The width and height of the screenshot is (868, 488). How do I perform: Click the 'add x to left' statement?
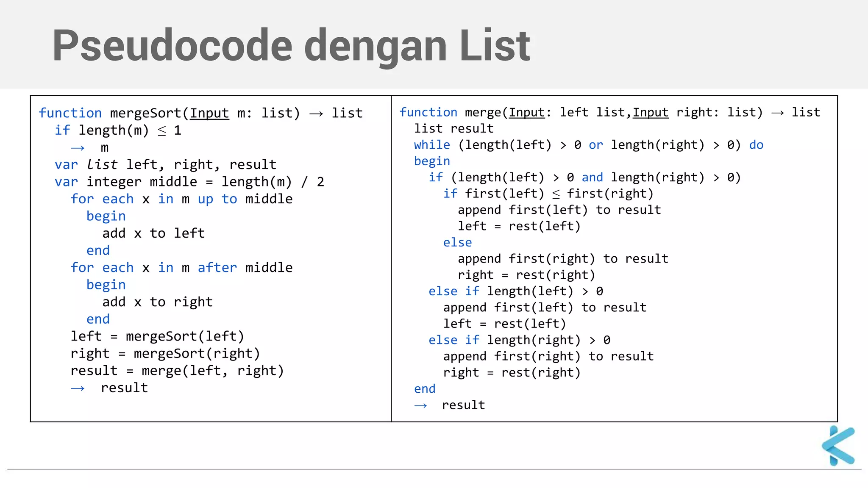pyautogui.click(x=153, y=233)
